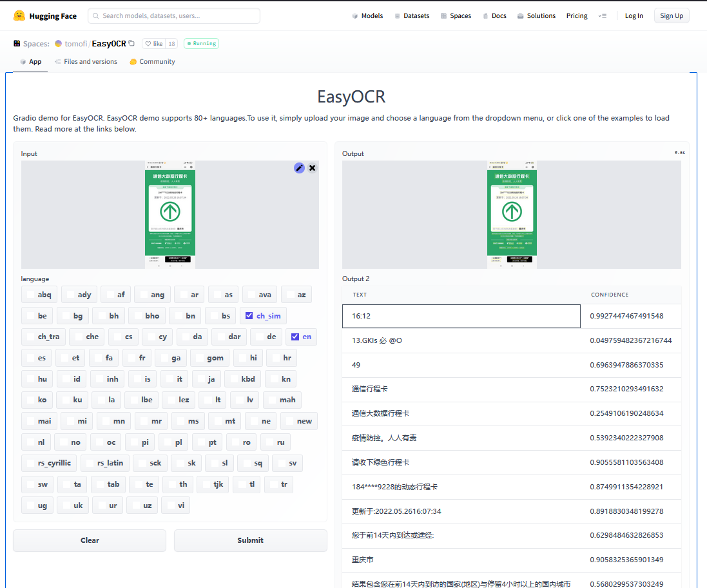Click the Running status badge
Viewport: 707px width, 588px height.
(201, 43)
